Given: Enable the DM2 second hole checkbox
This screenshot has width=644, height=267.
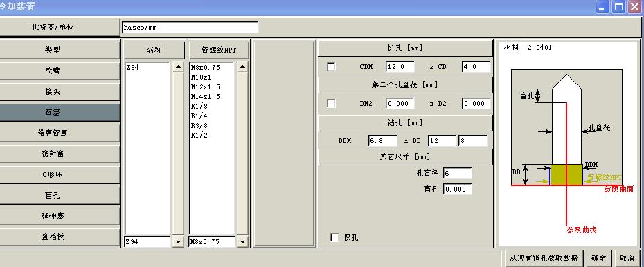Looking at the screenshot, I should coord(332,103).
